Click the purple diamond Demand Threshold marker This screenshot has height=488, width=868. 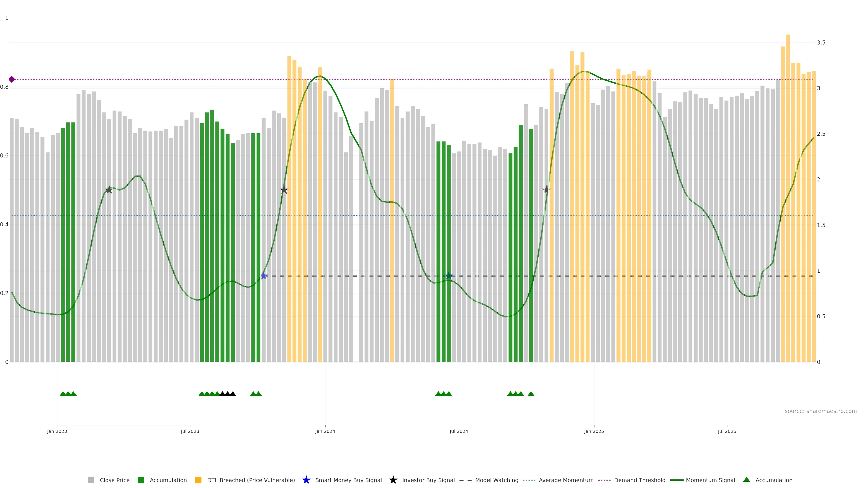(x=12, y=79)
